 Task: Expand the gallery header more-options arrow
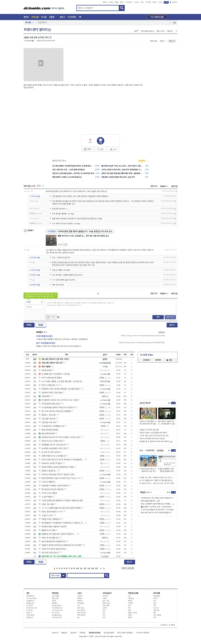tap(176, 31)
